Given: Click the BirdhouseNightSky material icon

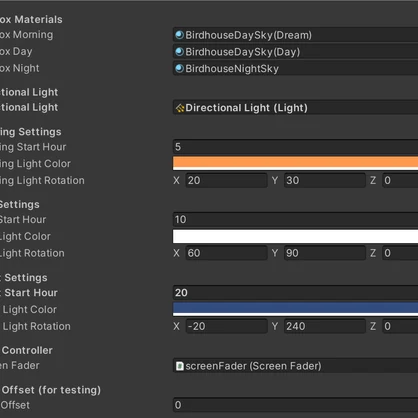Looking at the screenshot, I should click(179, 68).
